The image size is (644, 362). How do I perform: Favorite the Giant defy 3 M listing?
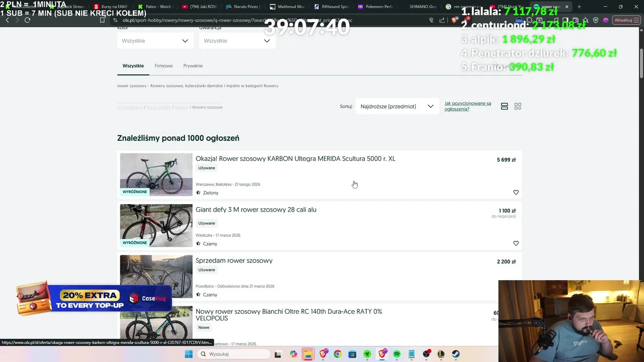coord(516,243)
